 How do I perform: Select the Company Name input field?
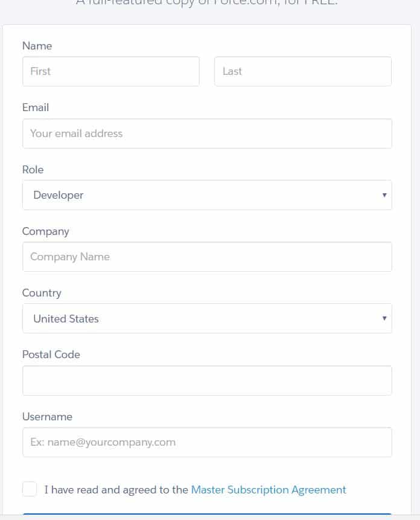207,257
